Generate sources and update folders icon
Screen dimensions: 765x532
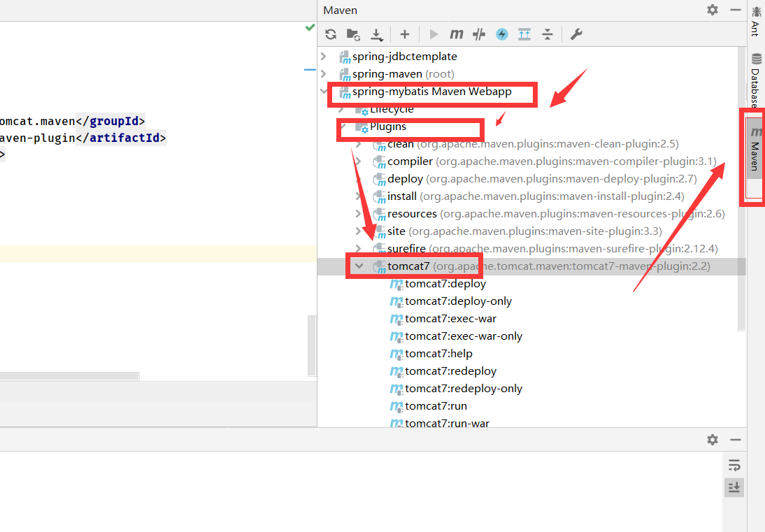pos(353,34)
